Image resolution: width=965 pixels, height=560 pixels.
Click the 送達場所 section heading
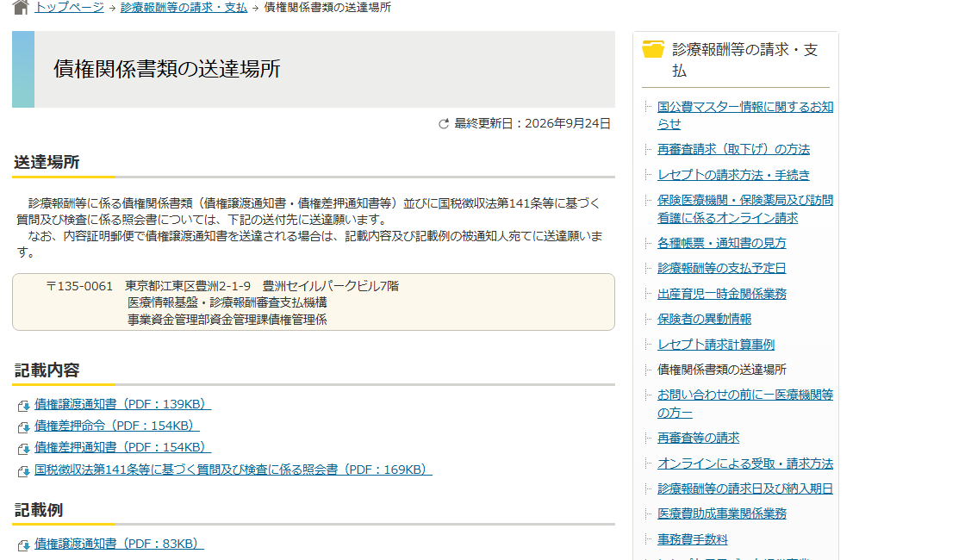[47, 163]
